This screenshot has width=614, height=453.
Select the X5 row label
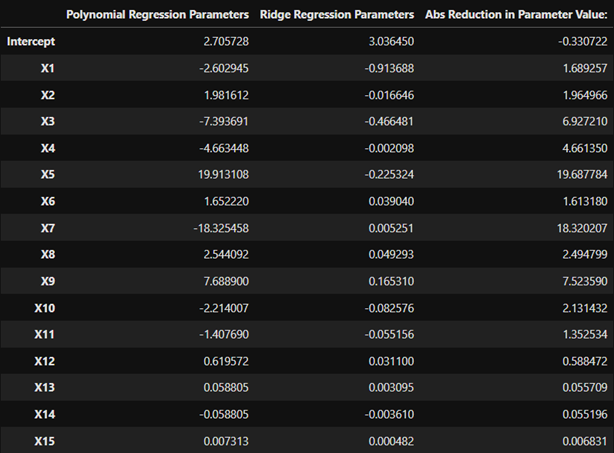pyautogui.click(x=48, y=174)
